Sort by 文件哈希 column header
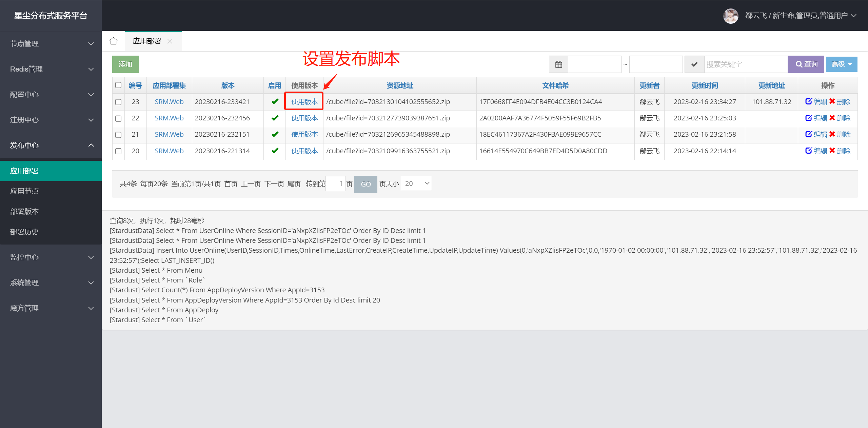Image resolution: width=868 pixels, height=428 pixels. pos(555,85)
